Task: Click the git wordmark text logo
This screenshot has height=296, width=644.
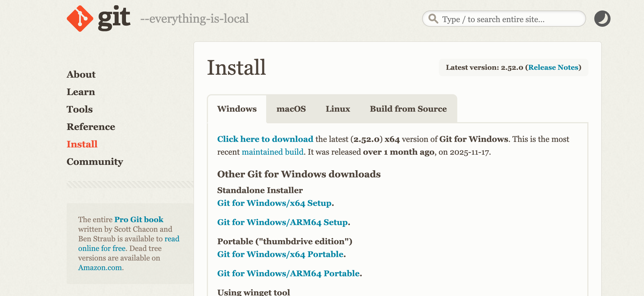Action: 114,19
